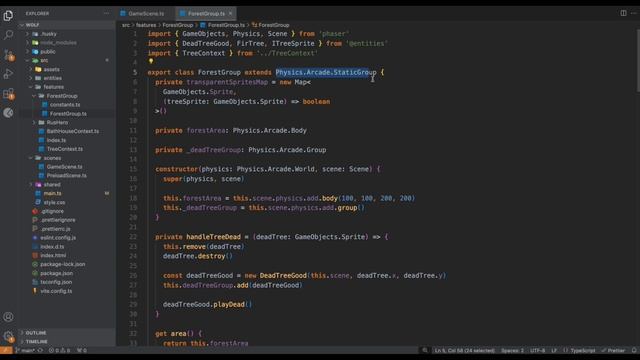The image size is (640, 360).
Task: Click the synchronize changes icon in status bar
Action: point(40,350)
